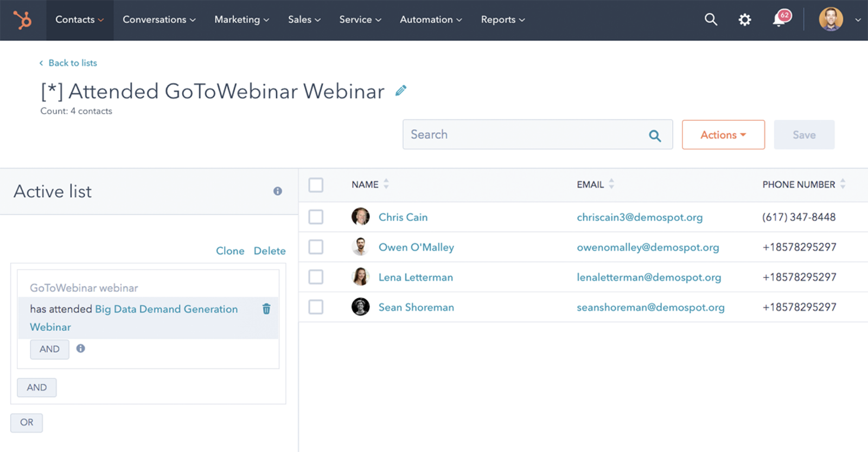This screenshot has height=452, width=868.
Task: Check the box for Chris Cain
Action: coord(316,217)
